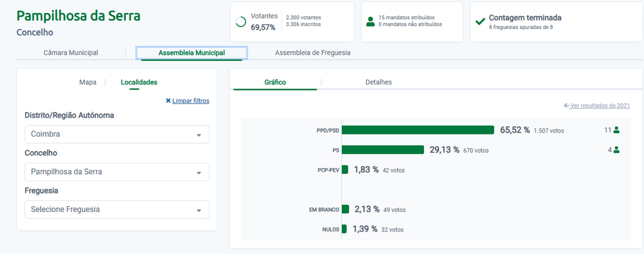Click the Contagem terminada title
Screen dimensions: 644x254
[x=525, y=18]
